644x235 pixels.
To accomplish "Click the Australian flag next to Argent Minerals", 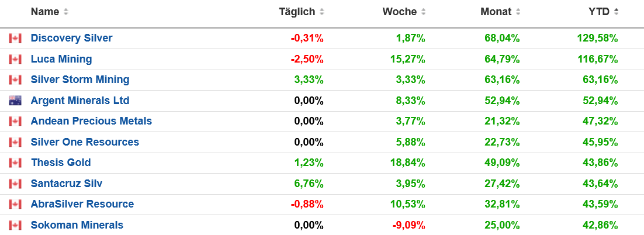I will 15,101.
